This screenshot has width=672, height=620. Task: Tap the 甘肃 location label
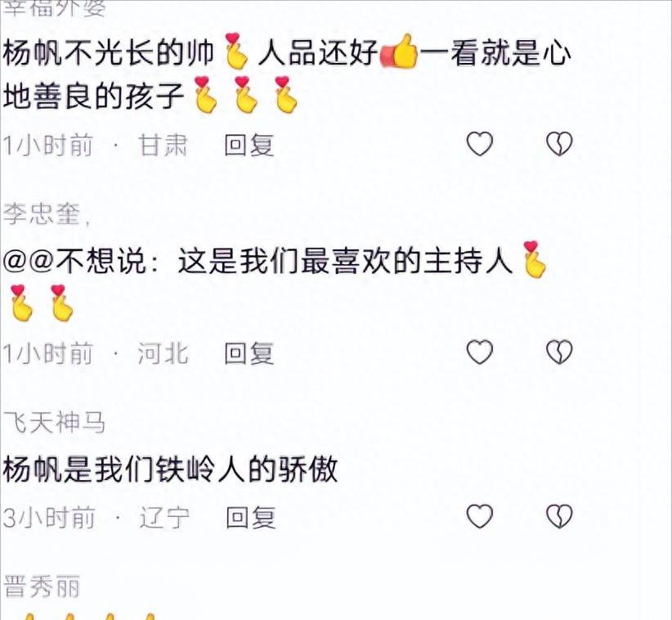(163, 145)
